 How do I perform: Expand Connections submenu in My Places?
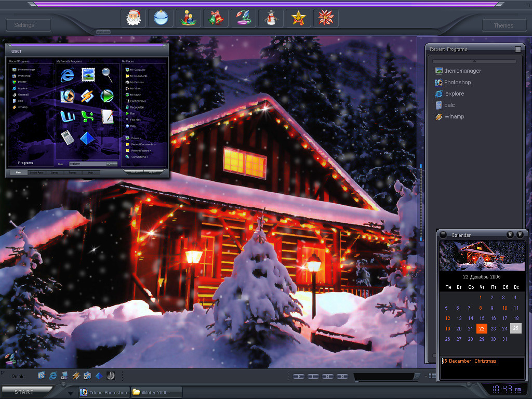coord(137,157)
